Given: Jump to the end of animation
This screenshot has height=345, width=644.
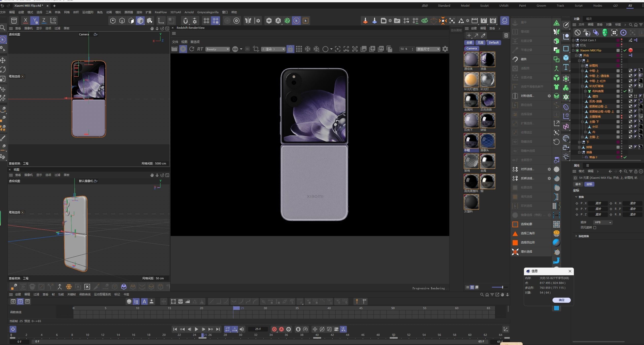Looking at the screenshot, I should (218, 329).
